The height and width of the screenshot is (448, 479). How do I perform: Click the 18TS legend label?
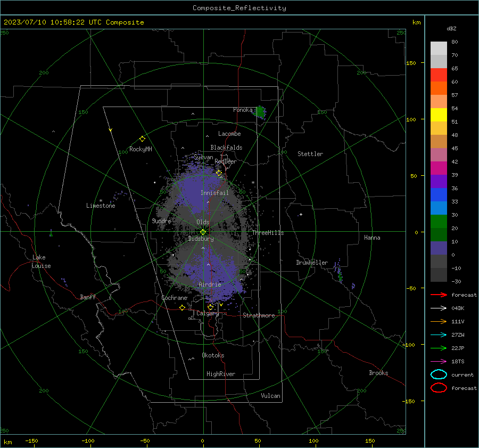tap(458, 362)
